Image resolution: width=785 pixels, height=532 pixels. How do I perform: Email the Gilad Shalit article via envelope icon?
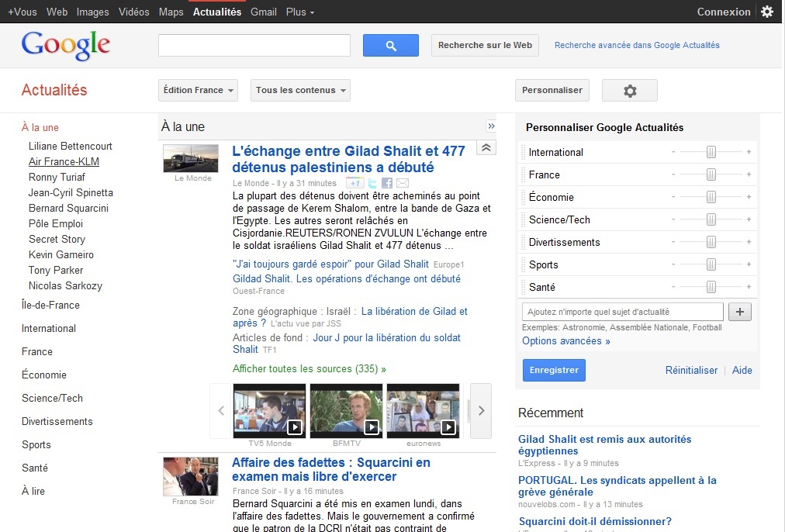(x=403, y=183)
